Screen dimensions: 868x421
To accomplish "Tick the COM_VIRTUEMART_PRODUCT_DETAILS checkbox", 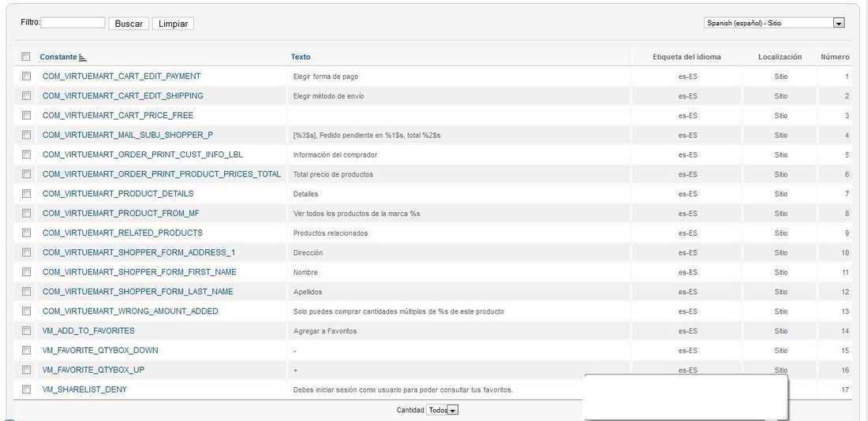I will pos(26,194).
